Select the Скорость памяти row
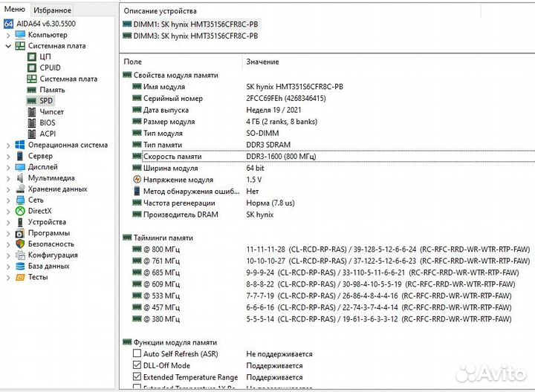Screen dimensions: 535x392 point(172,157)
